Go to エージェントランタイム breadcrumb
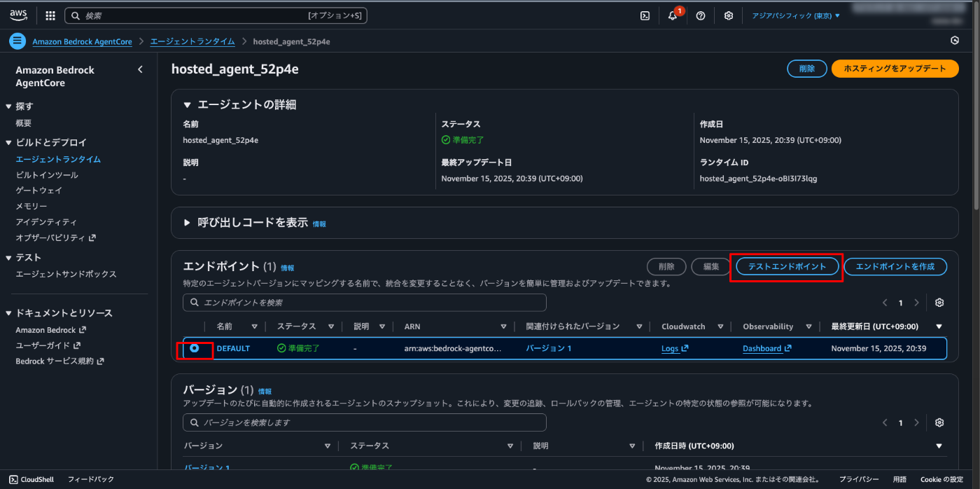 (192, 41)
